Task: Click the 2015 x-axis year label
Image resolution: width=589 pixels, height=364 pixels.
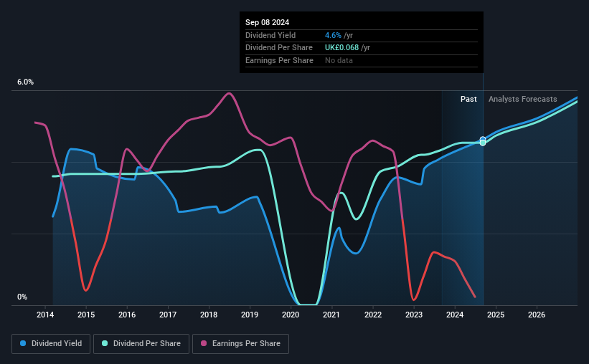Action: pos(86,315)
